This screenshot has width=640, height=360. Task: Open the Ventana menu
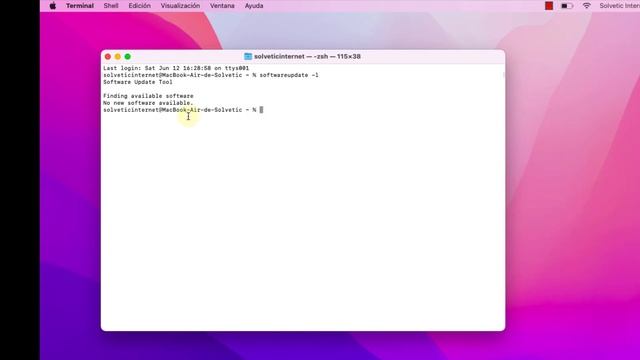(222, 6)
